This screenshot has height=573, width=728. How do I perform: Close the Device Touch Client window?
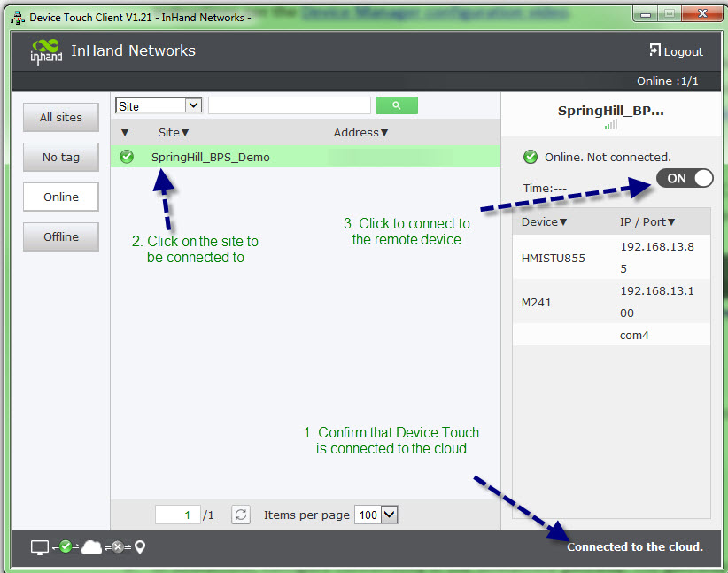pyautogui.click(x=702, y=14)
